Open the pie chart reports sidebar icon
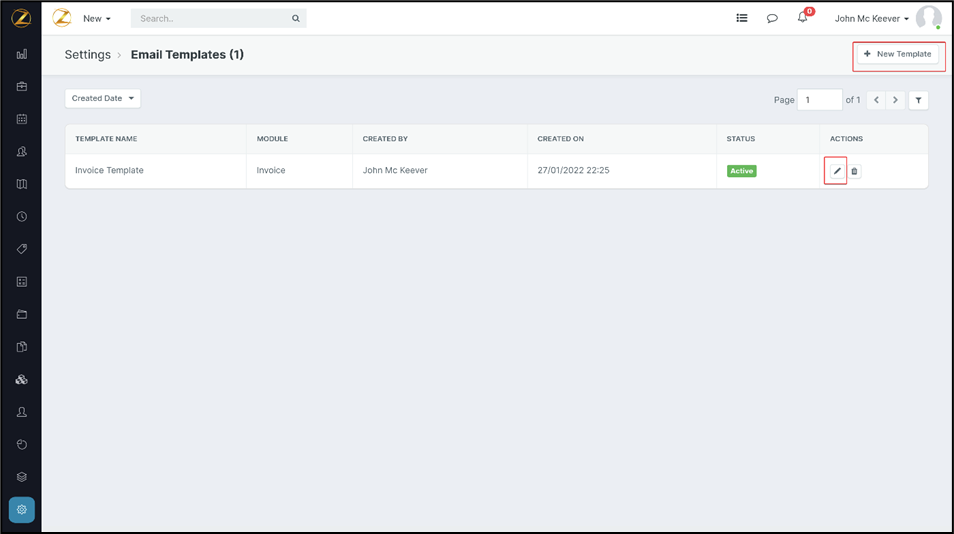This screenshot has width=954, height=534. (x=22, y=445)
